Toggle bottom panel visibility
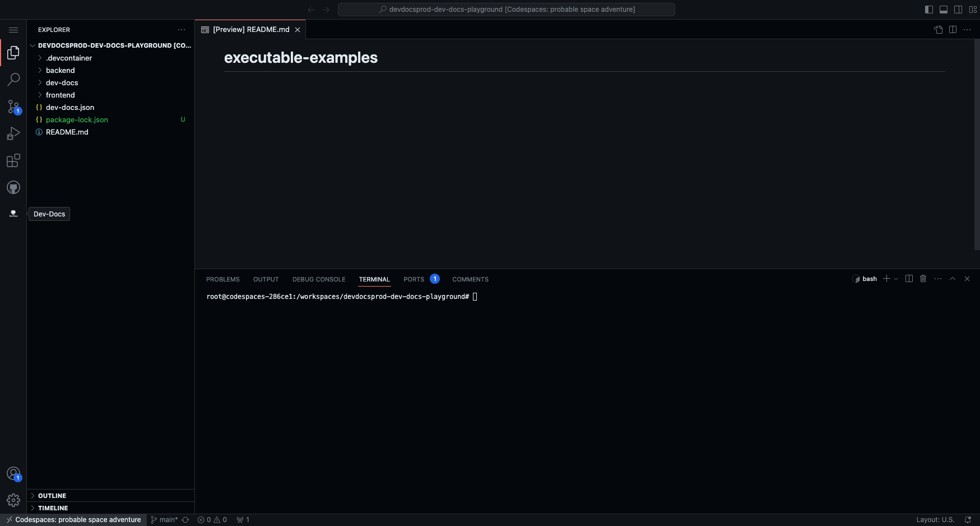980x526 pixels. coord(944,10)
